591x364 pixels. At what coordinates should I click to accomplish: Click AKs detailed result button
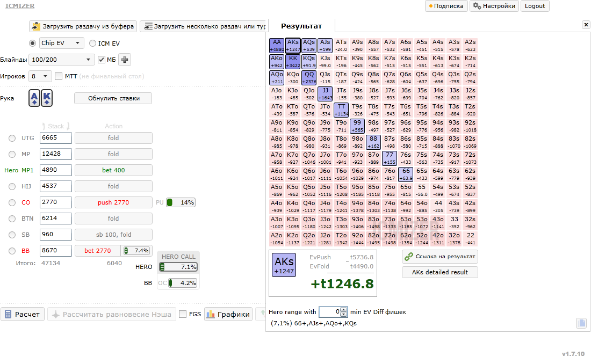[440, 272]
